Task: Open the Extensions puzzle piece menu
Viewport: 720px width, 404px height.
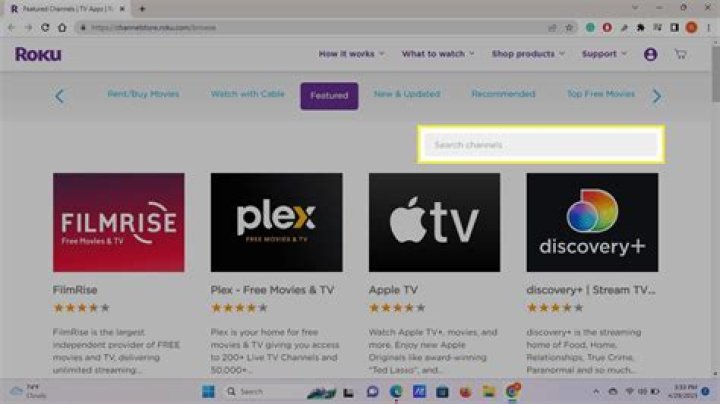Action: (x=641, y=28)
